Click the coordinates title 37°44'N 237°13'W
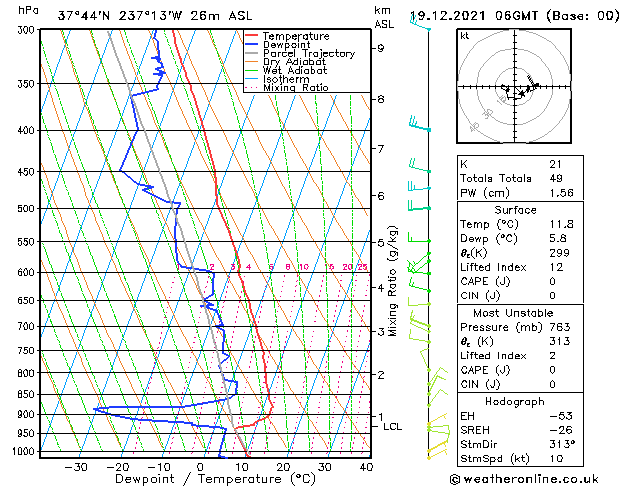The height and width of the screenshot is (486, 629). click(120, 16)
